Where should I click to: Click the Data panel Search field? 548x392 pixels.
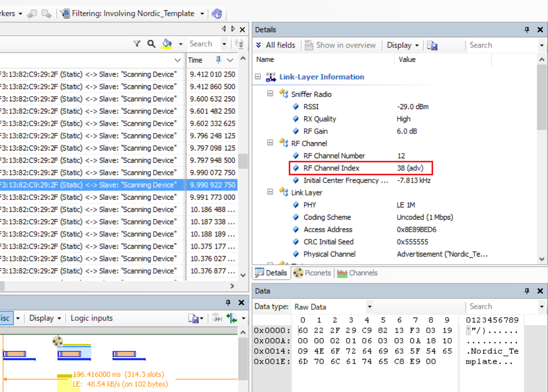tap(502, 306)
